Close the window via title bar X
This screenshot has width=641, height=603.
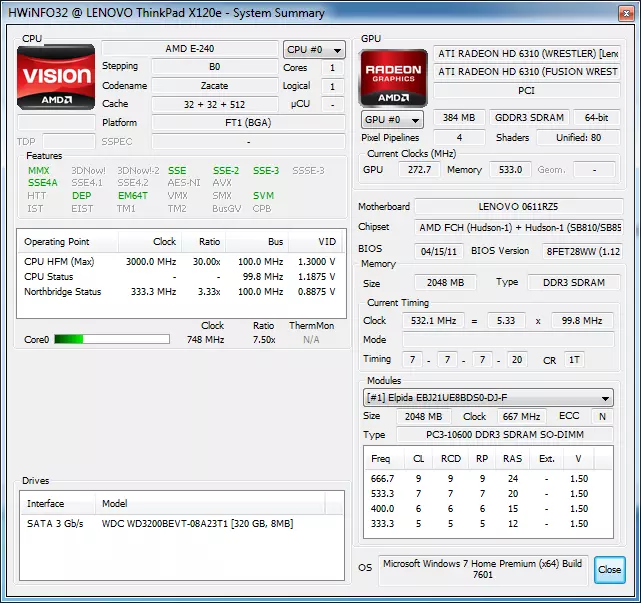[626, 13]
